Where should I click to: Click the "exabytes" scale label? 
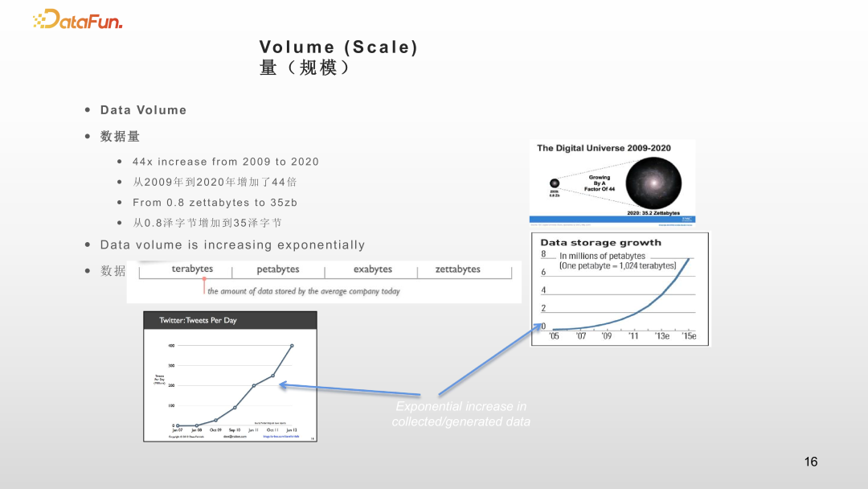(373, 269)
